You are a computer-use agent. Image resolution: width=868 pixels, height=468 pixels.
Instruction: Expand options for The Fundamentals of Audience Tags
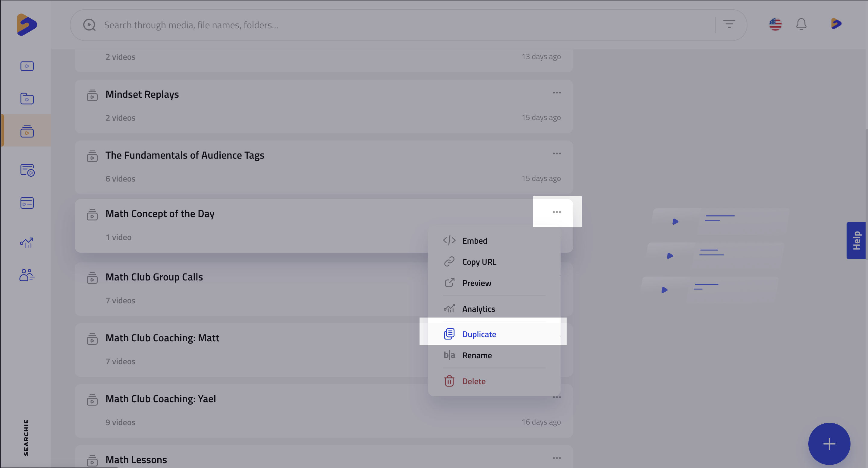pos(557,153)
